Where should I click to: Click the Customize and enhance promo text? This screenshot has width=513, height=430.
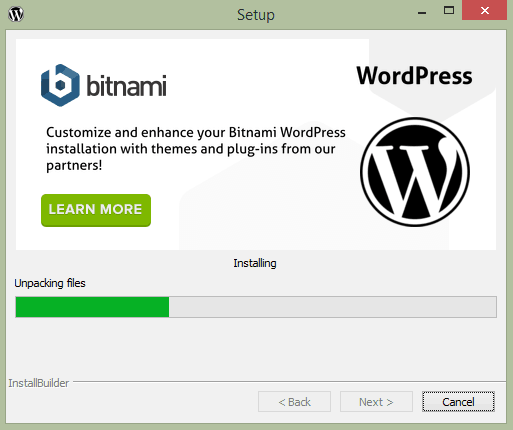pyautogui.click(x=196, y=149)
